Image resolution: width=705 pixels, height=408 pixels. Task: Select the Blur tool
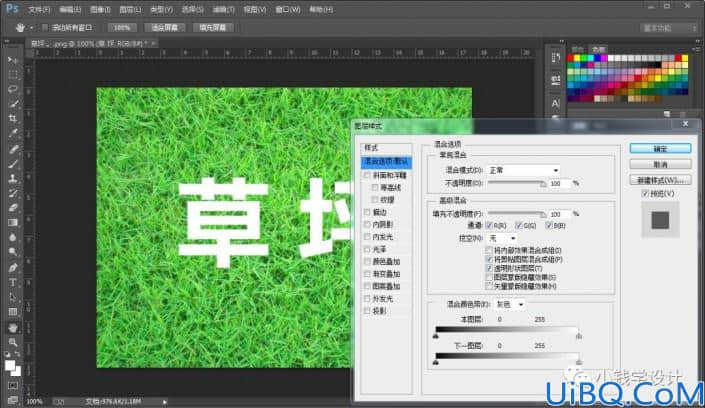point(13,238)
